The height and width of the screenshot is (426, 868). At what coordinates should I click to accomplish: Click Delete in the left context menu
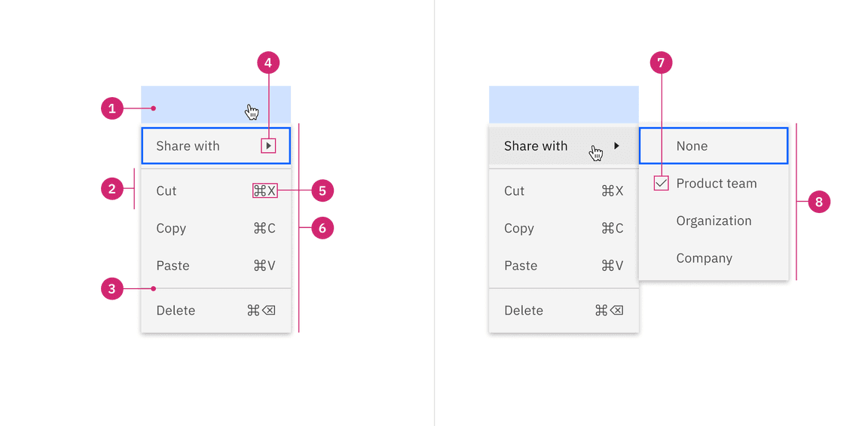coord(176,310)
